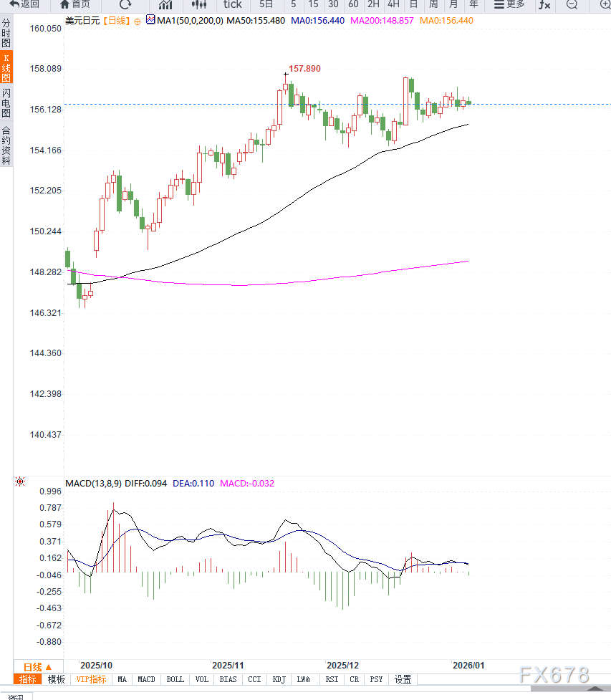The image size is (611, 700).
Task: Open the fx formula function tool
Action: [x=544, y=4]
